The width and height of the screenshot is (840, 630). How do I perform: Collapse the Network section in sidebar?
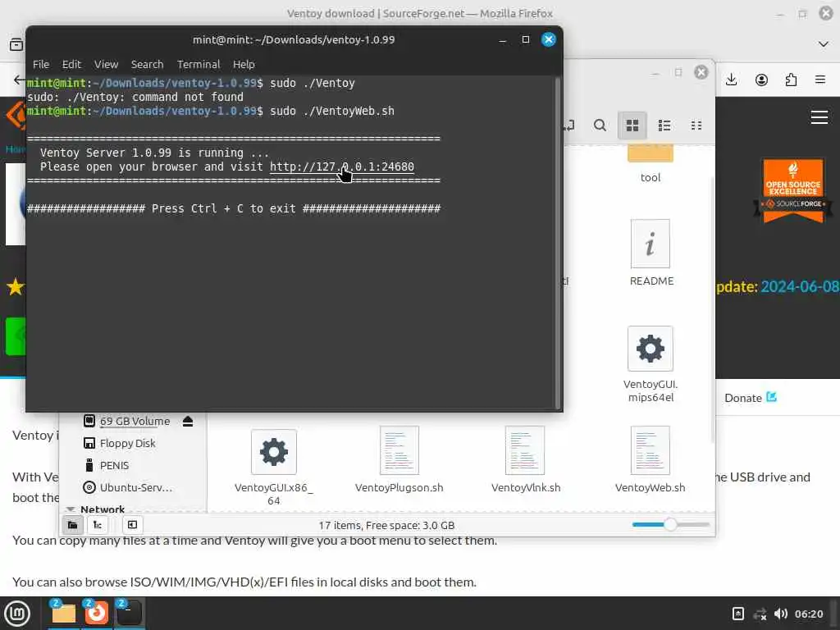pyautogui.click(x=71, y=509)
